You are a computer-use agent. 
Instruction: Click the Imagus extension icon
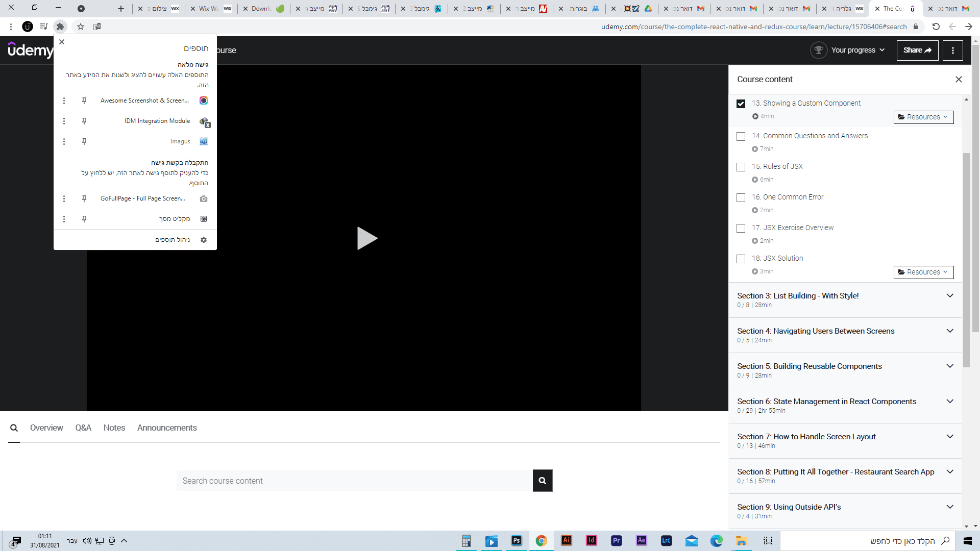pyautogui.click(x=204, y=141)
